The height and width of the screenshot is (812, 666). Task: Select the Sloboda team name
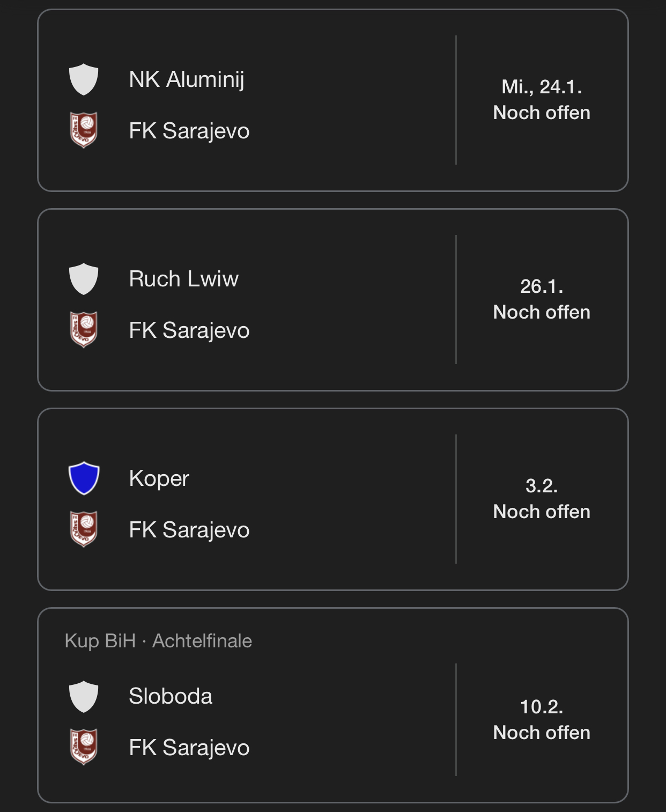[171, 696]
